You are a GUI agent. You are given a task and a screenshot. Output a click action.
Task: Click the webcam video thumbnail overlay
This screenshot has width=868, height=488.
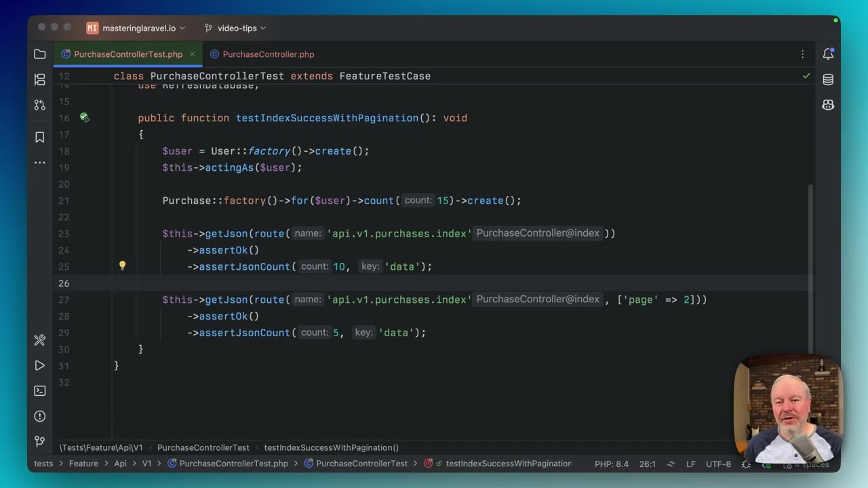pos(788,409)
